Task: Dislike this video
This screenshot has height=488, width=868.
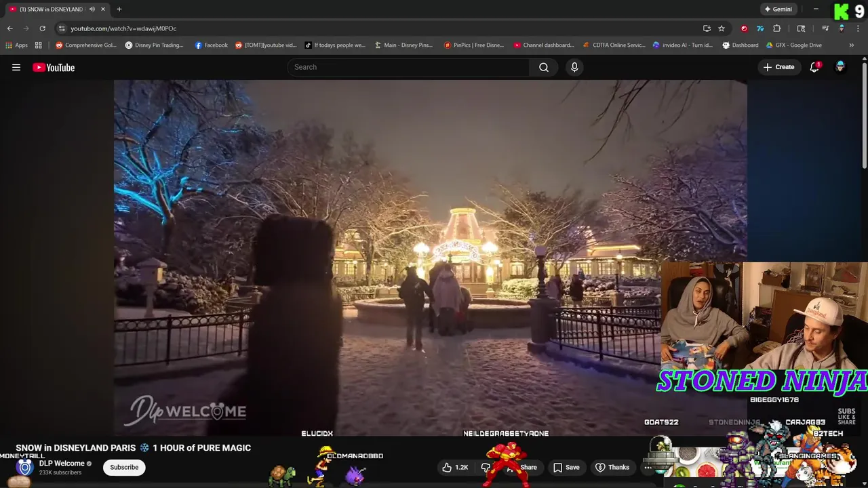Action: [x=486, y=467]
